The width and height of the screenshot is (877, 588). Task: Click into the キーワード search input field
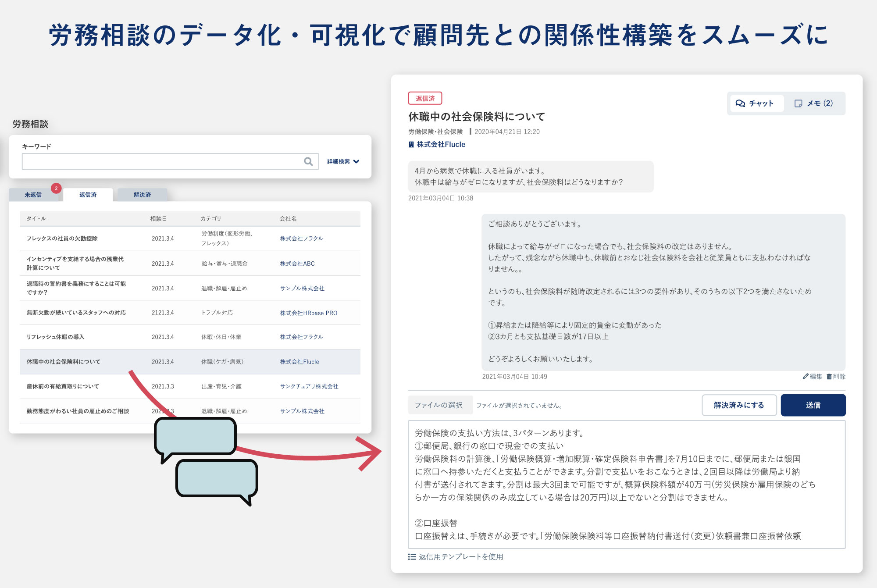(162, 161)
